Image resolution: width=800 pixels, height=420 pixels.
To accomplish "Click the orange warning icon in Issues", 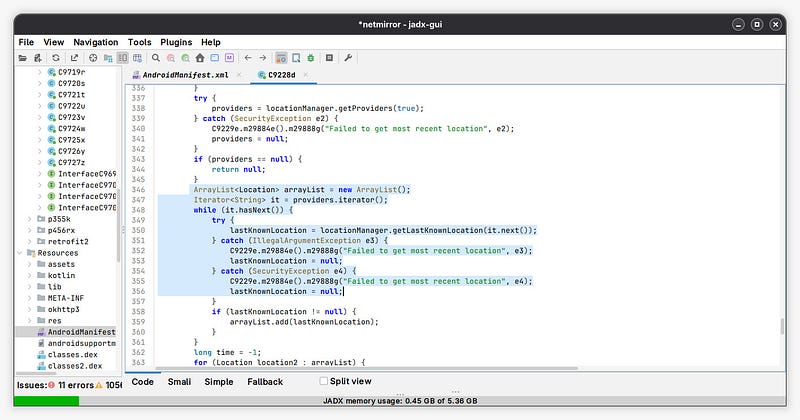I will 99,385.
